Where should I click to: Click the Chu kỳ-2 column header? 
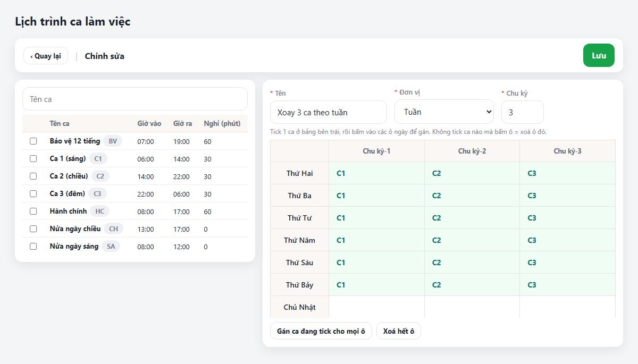(x=472, y=151)
